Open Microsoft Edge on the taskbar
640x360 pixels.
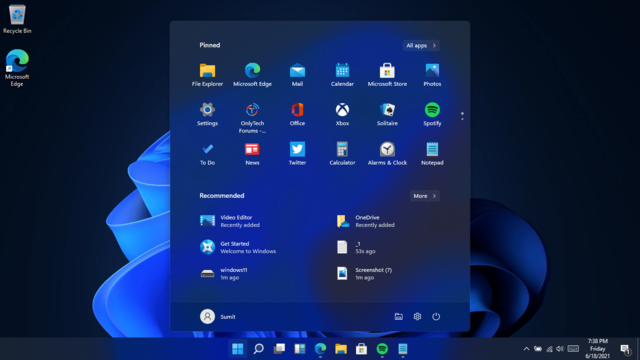(x=320, y=349)
